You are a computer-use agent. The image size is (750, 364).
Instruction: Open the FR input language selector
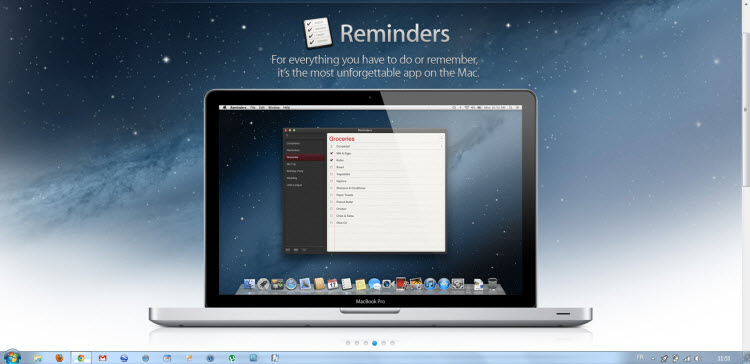point(640,357)
